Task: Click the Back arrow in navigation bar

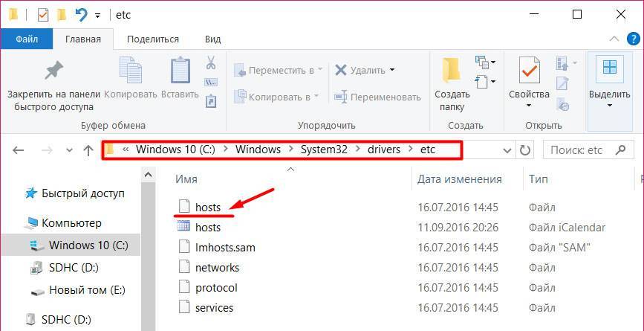Action: [18, 150]
